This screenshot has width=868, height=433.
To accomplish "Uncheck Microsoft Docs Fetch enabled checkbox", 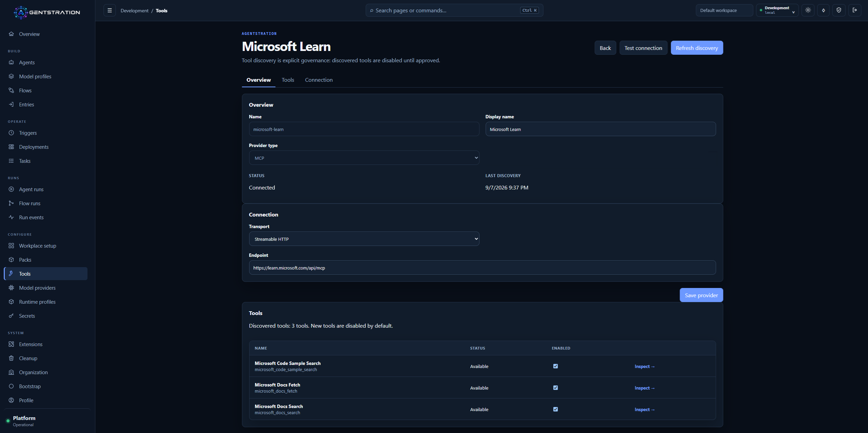I will (x=555, y=388).
